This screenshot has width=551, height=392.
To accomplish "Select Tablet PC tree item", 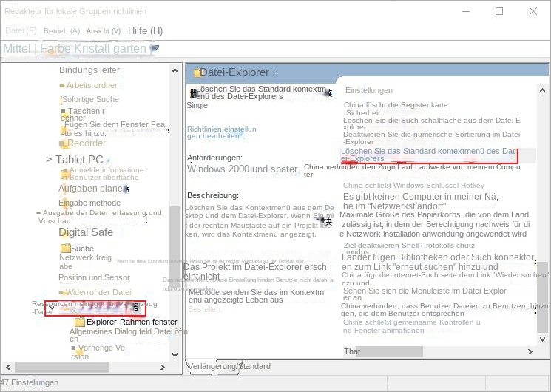I will click(x=79, y=160).
